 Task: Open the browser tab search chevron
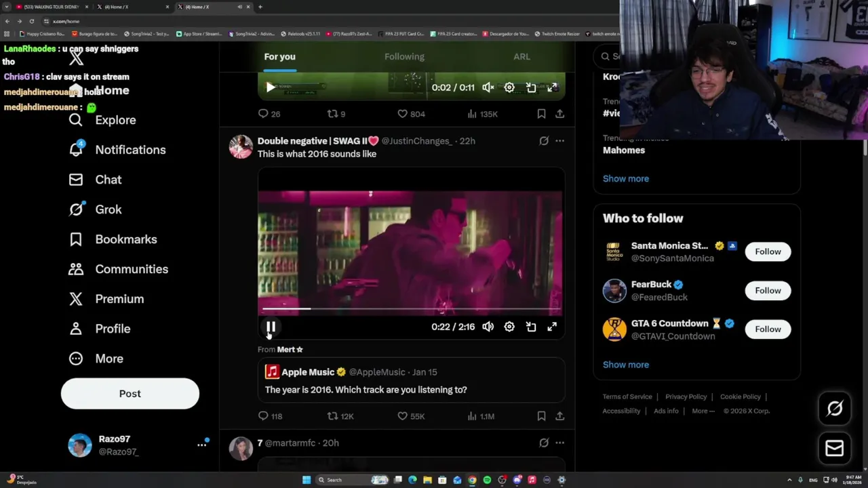(7, 7)
